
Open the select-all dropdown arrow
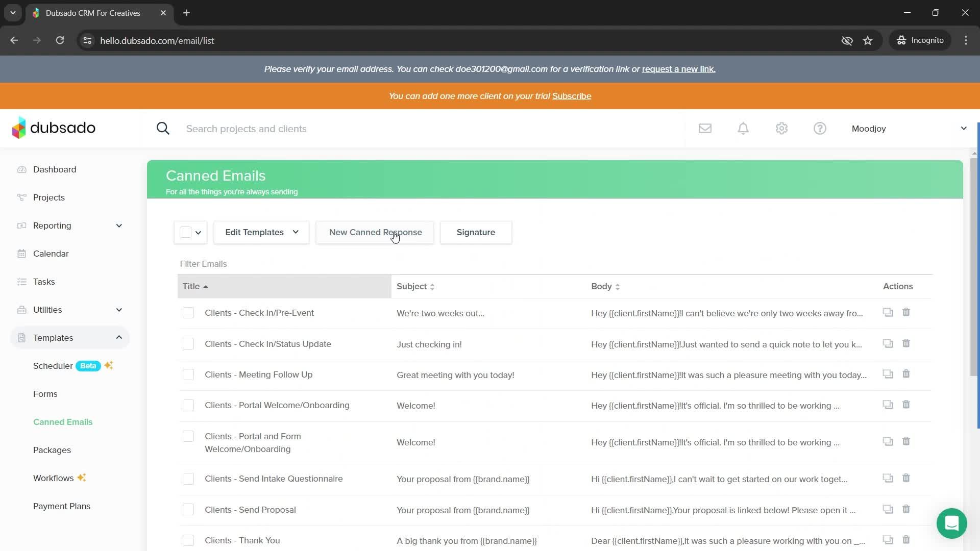(x=199, y=233)
